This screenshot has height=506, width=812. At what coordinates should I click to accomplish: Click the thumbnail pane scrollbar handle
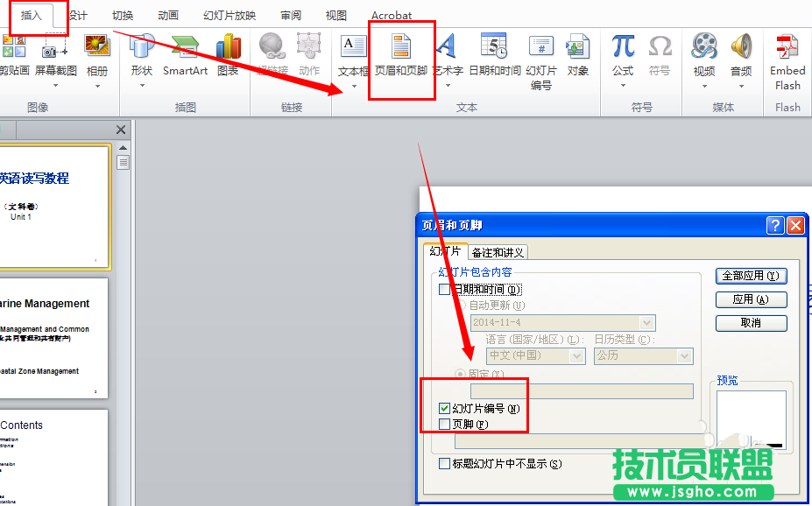pos(124,163)
